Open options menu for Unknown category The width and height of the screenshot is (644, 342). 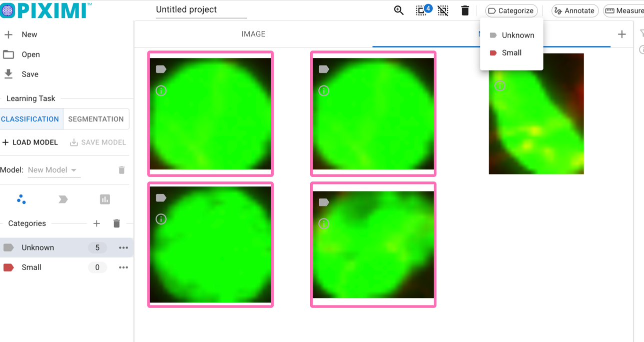tap(124, 247)
